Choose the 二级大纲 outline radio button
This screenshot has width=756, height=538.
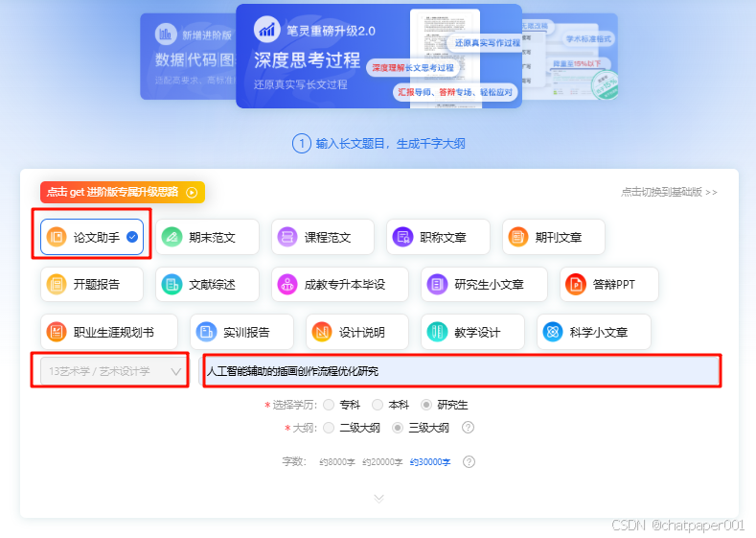pos(329,428)
